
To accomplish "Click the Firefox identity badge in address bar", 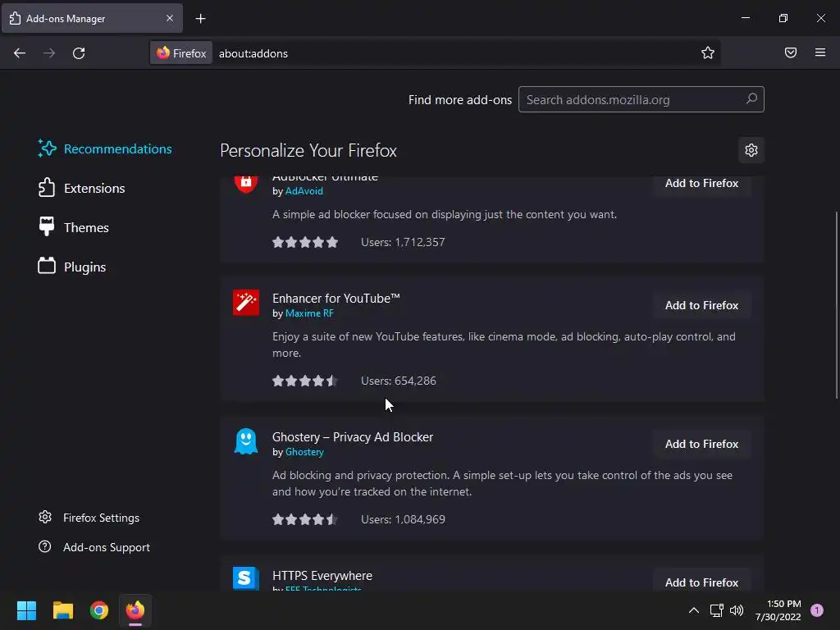I will 181,53.
